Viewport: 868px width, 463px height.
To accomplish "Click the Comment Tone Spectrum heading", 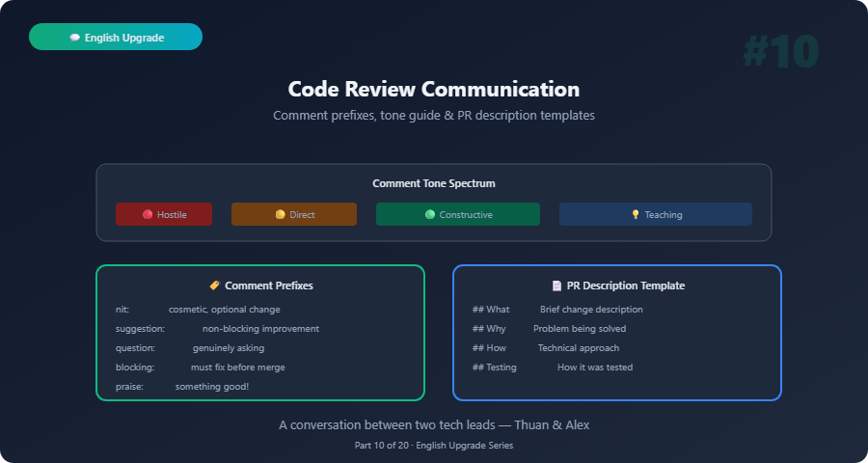I will [x=434, y=183].
